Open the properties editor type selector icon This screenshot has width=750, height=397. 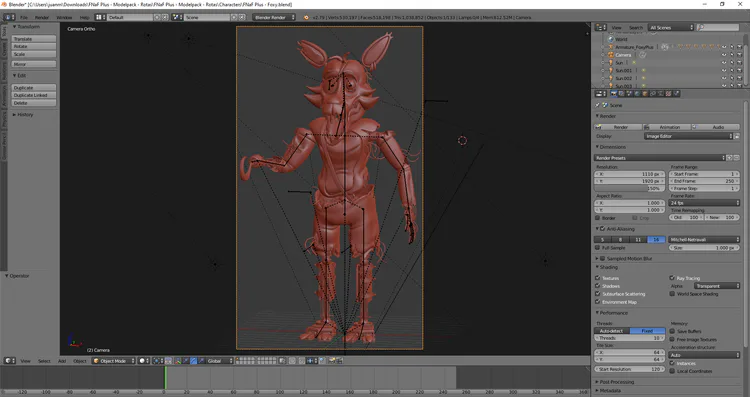click(x=601, y=94)
